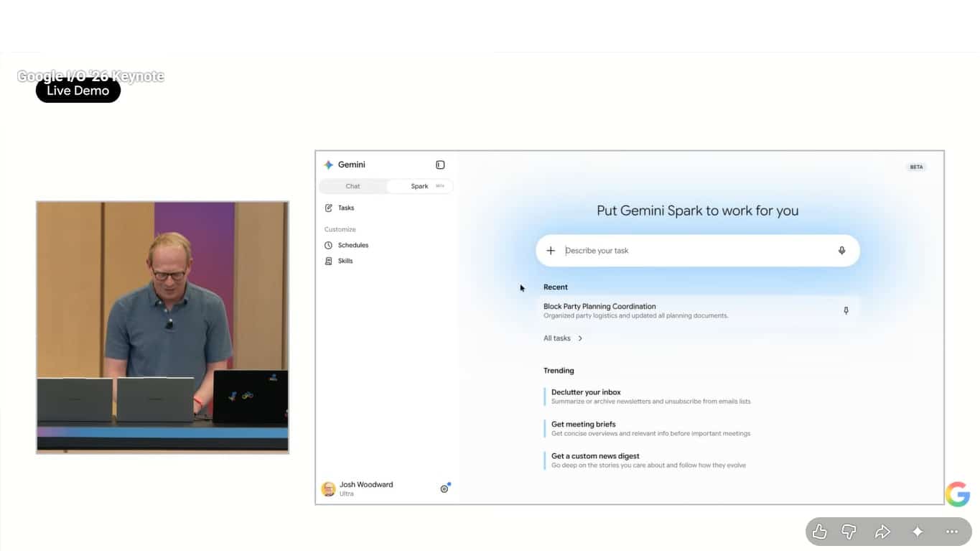
Task: Open settings gear near account name
Action: 444,489
